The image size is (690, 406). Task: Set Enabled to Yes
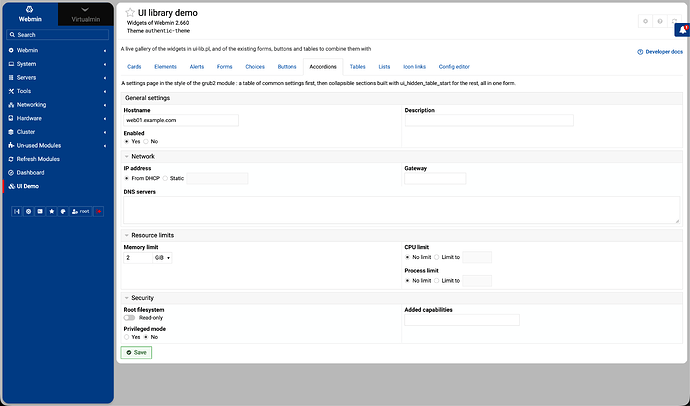pos(127,142)
